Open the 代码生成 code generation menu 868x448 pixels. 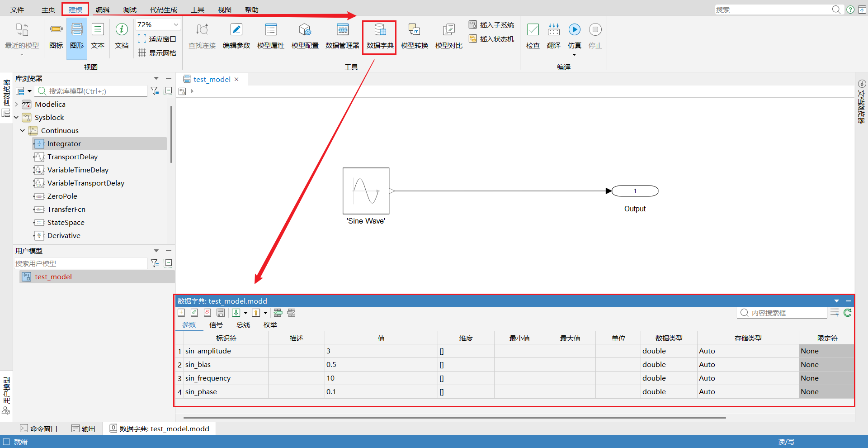coord(163,10)
